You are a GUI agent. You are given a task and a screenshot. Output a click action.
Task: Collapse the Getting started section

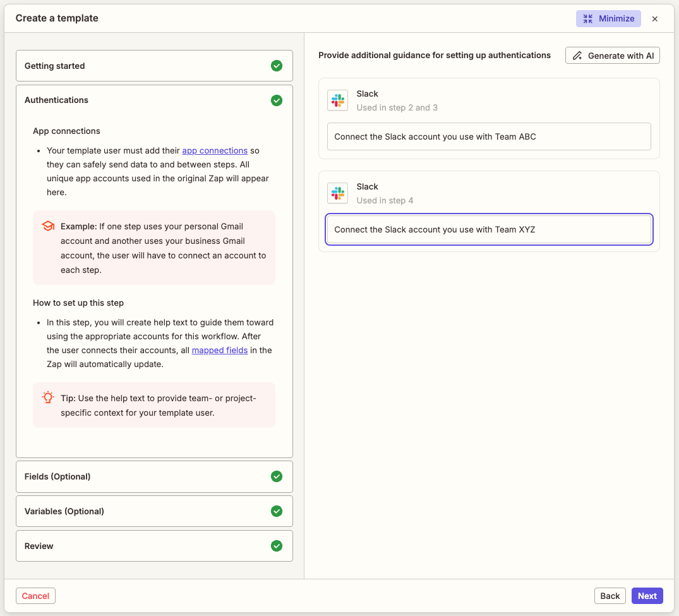[x=126, y=66]
